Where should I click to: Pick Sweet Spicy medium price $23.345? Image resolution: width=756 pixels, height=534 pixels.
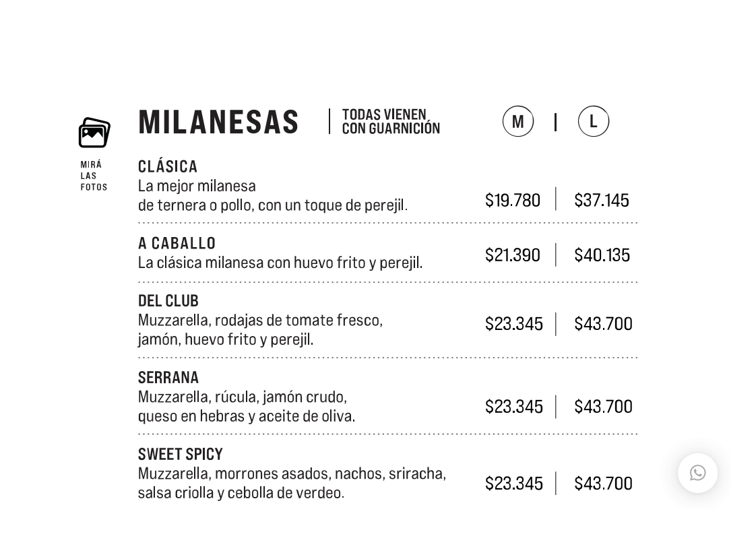tap(514, 483)
